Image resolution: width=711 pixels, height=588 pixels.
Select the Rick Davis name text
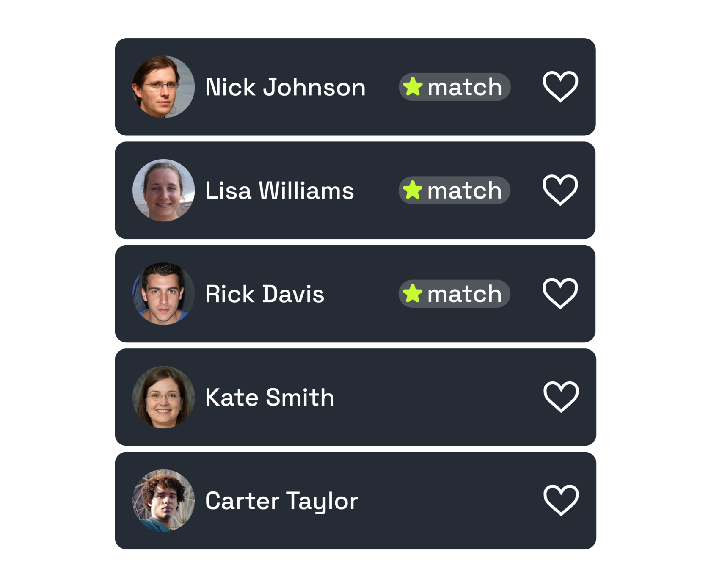[265, 294]
